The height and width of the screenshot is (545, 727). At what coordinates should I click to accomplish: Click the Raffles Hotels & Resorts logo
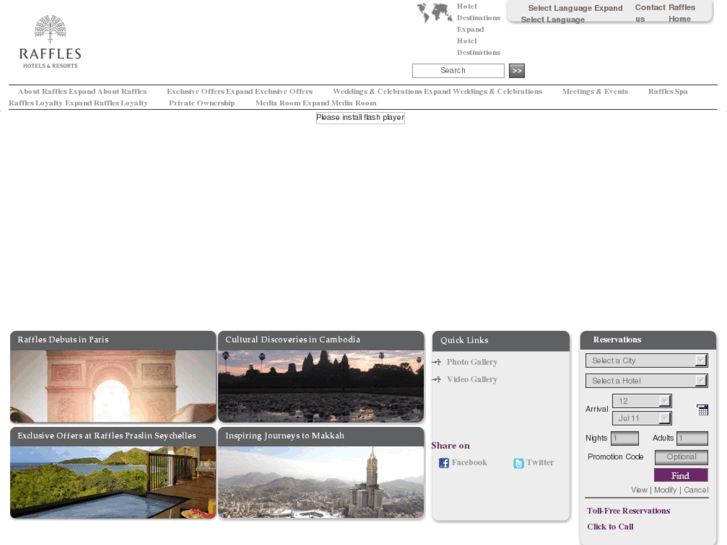pyautogui.click(x=50, y=42)
